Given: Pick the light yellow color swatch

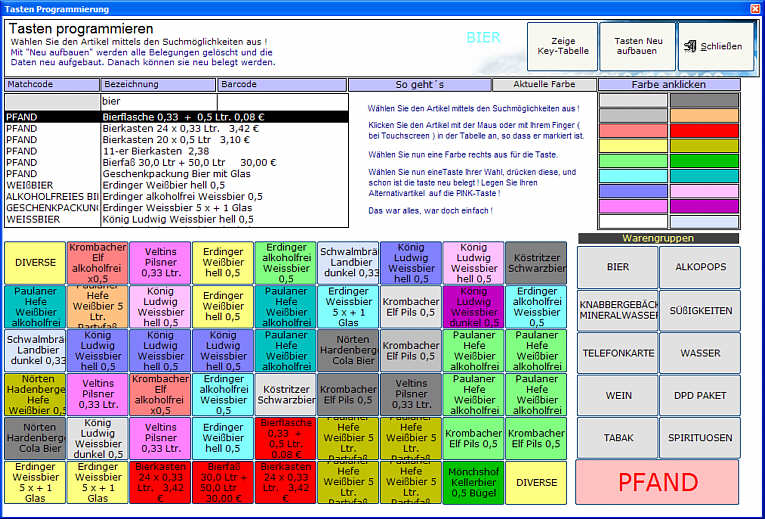Looking at the screenshot, I should [633, 146].
